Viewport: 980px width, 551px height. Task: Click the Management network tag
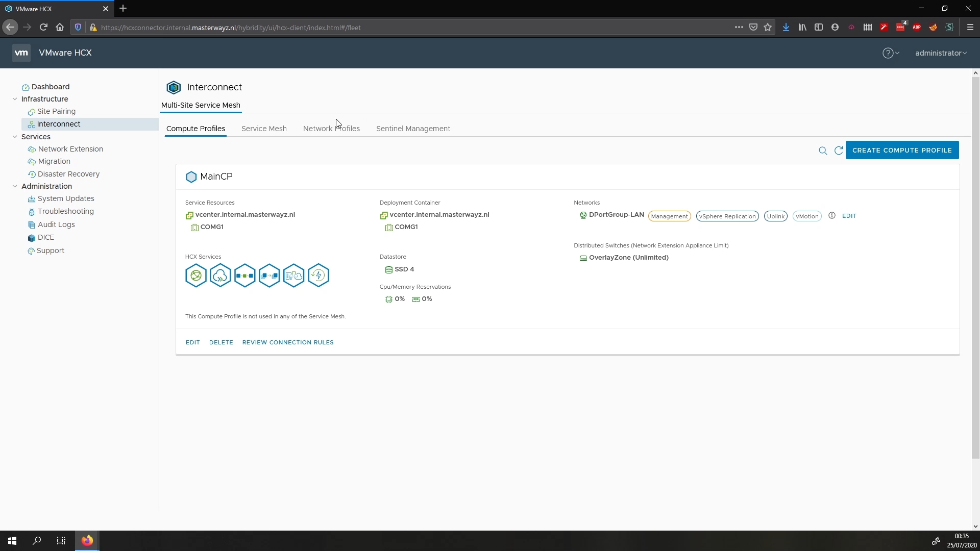(x=669, y=216)
